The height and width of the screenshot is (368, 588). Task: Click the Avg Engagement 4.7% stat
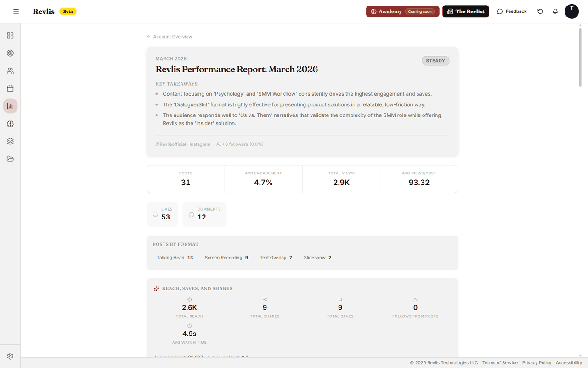[264, 179]
